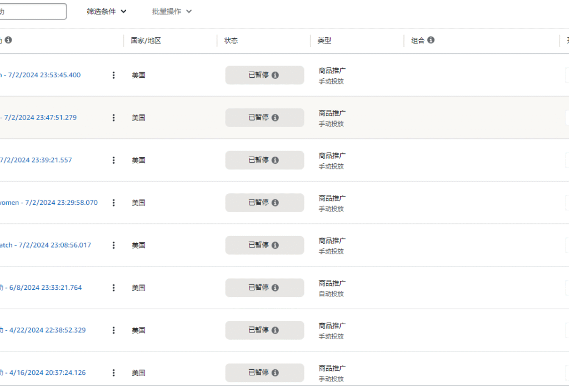Click info icon in 已暂停 status of 23:53:45.400 row
This screenshot has height=392, width=569.
275,75
